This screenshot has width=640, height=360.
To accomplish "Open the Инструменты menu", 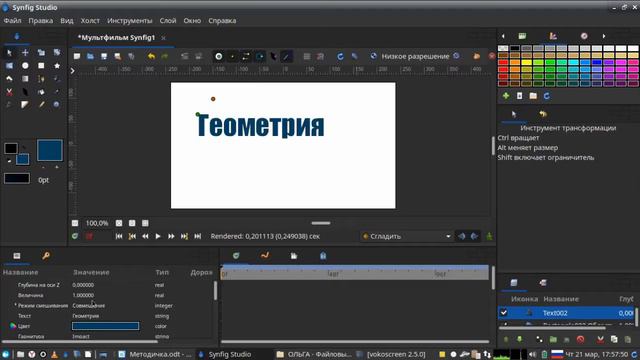I will [x=129, y=20].
